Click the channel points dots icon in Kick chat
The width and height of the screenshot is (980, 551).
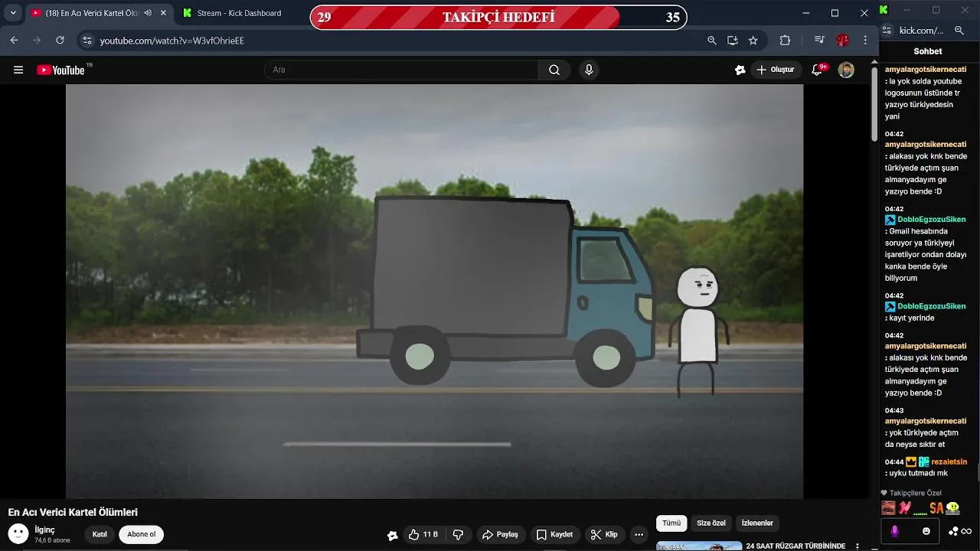(x=953, y=531)
